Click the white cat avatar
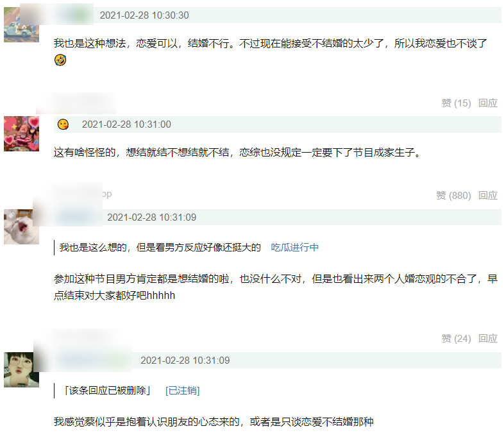Image resolution: width=504 pixels, height=433 pixels. (x=21, y=226)
